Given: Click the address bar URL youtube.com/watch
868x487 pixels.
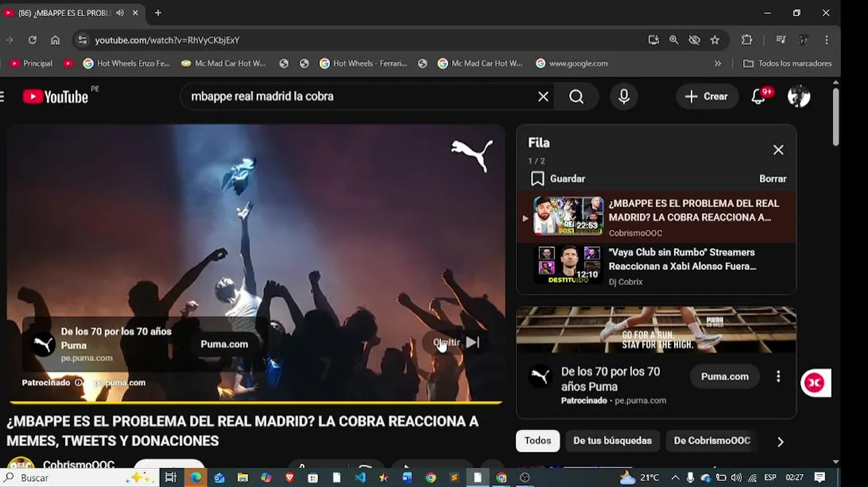Looking at the screenshot, I should 167,40.
